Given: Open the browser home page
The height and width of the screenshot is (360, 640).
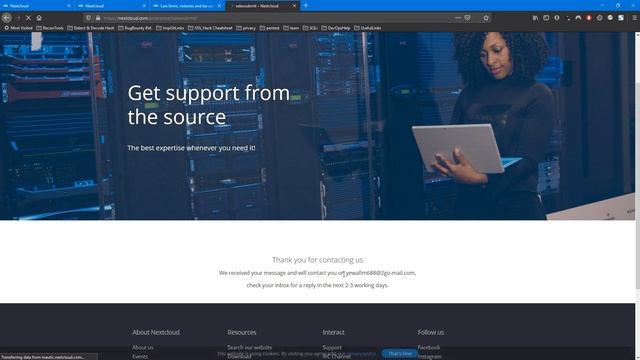Looking at the screenshot, I should pos(39,18).
